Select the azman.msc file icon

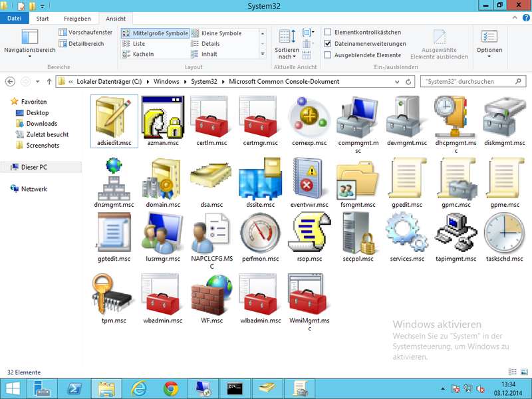coord(162,117)
